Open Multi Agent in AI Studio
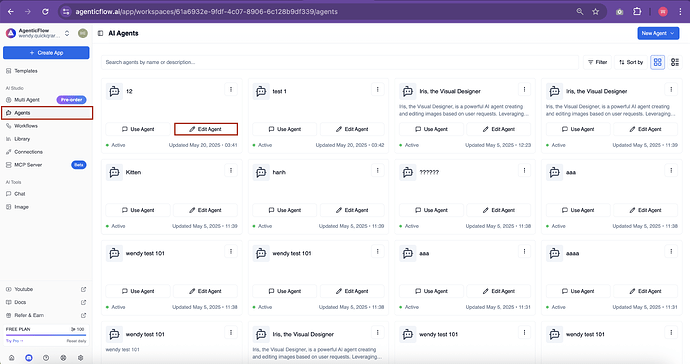The height and width of the screenshot is (364, 690). pyautogui.click(x=27, y=100)
